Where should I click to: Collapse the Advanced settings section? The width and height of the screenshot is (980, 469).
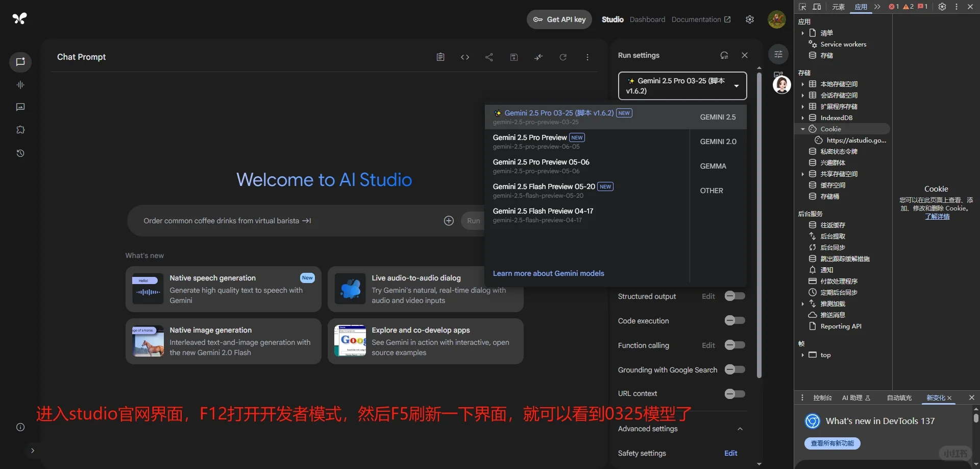coord(740,429)
